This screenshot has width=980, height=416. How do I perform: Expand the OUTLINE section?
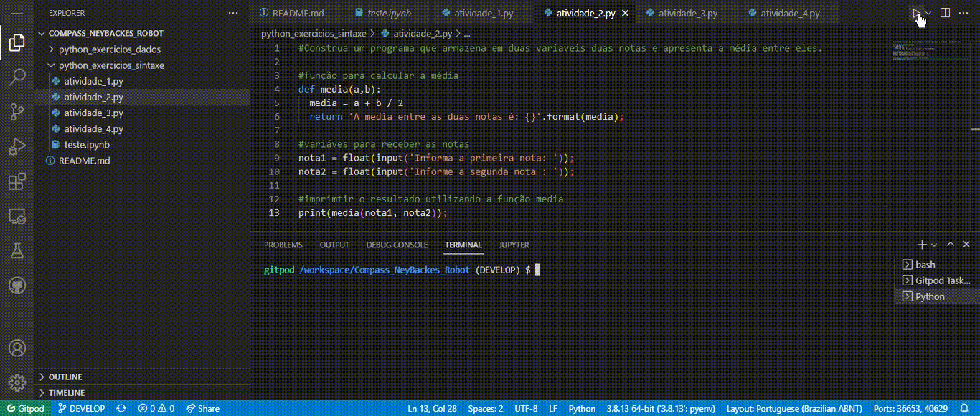point(142,377)
